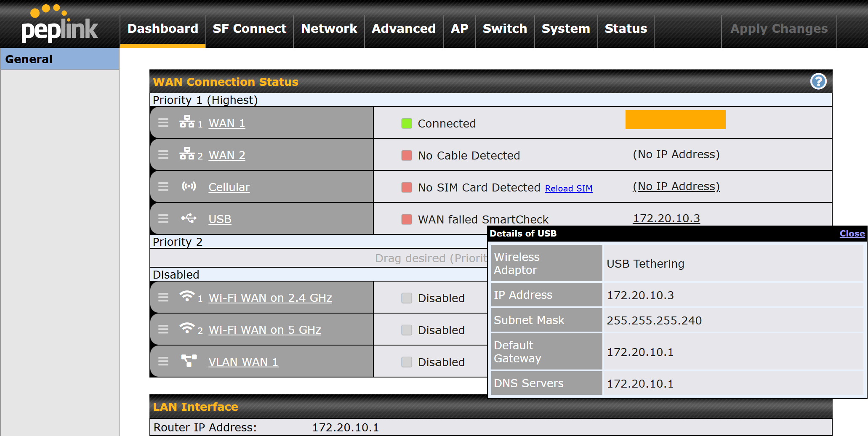Grab the drag handle for WAN 1
Image resolution: width=868 pixels, height=436 pixels.
[x=163, y=123]
